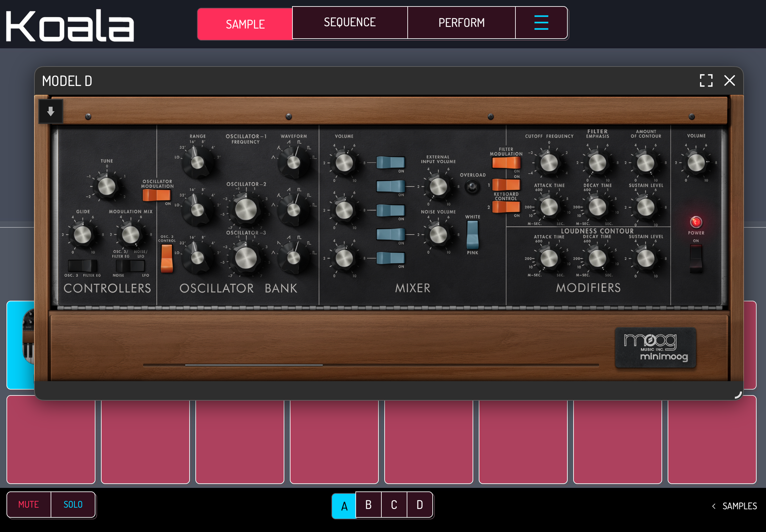Screen dimensions: 766x532
Task: Click the Amount of Contour knob
Action: coord(646,163)
